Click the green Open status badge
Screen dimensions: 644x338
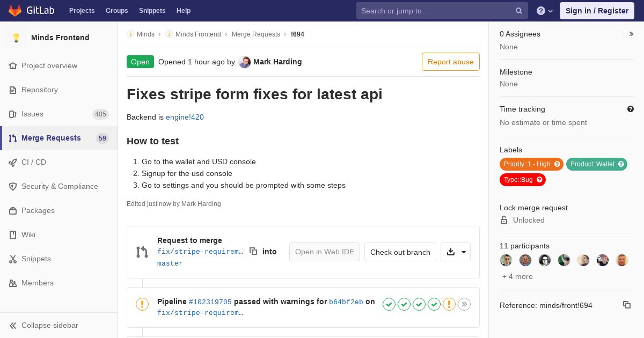pos(140,62)
